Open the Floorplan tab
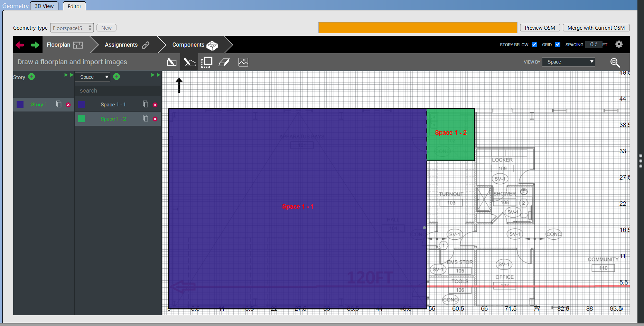The width and height of the screenshot is (644, 326). click(65, 45)
